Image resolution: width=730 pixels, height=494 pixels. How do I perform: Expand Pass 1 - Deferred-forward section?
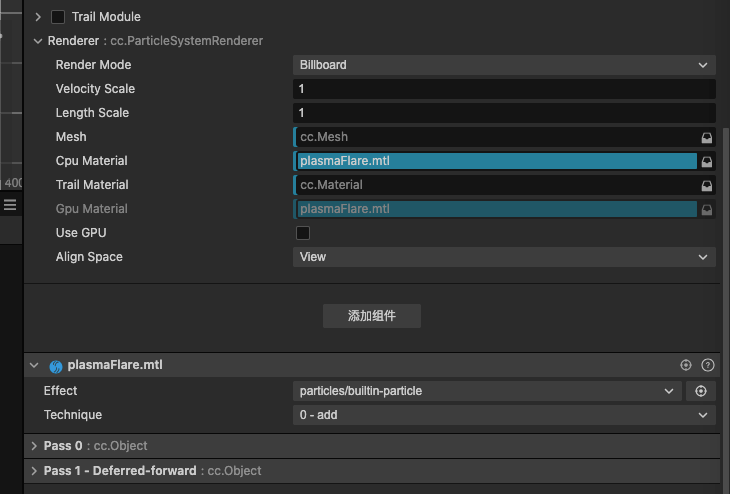(36, 471)
